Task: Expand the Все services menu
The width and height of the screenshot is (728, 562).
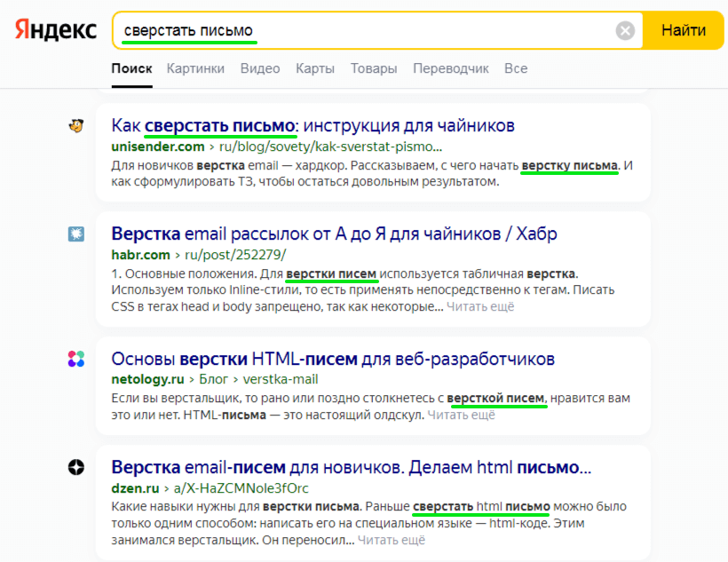Action: (516, 68)
